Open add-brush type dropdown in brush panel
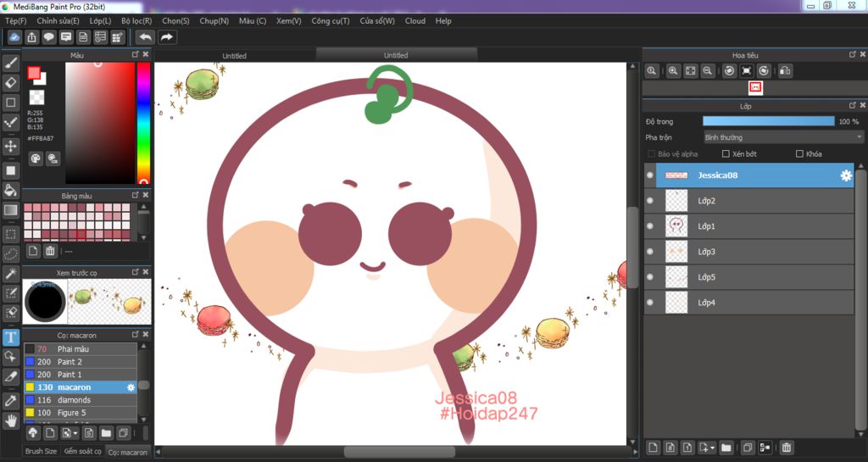The width and height of the screenshot is (868, 462). point(70,432)
